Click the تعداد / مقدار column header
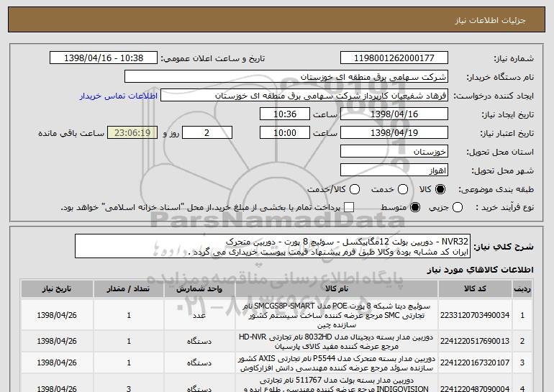The height and width of the screenshot is (392, 554). click(129, 289)
